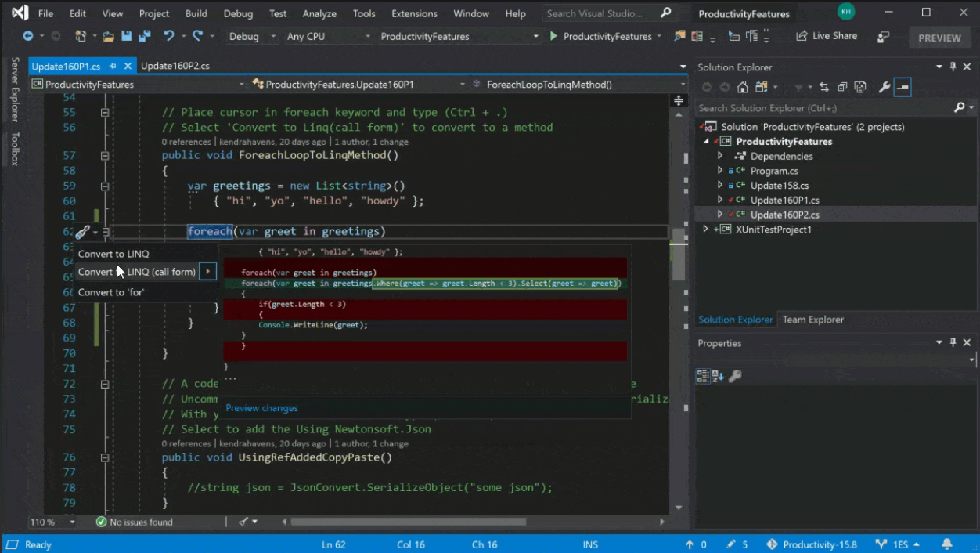Open the Extensions menu

click(414, 13)
